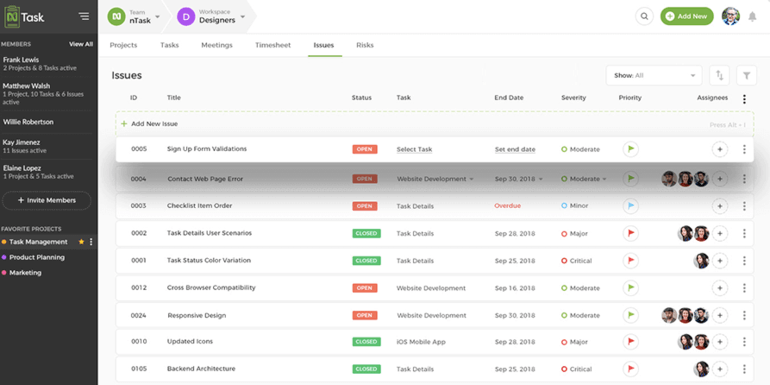Viewport: 770px width, 385px height.
Task: Toggle favorite star on Task Management
Action: [82, 242]
